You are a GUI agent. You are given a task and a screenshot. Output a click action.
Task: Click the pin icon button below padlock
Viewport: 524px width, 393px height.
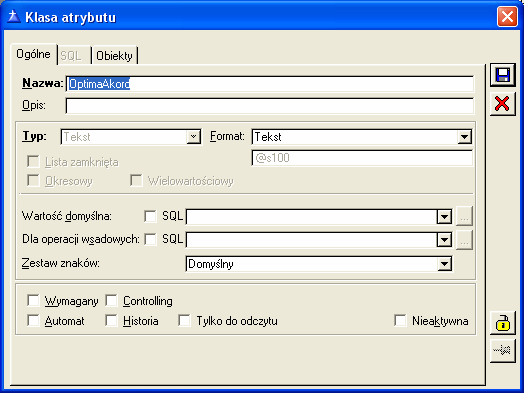click(x=503, y=350)
